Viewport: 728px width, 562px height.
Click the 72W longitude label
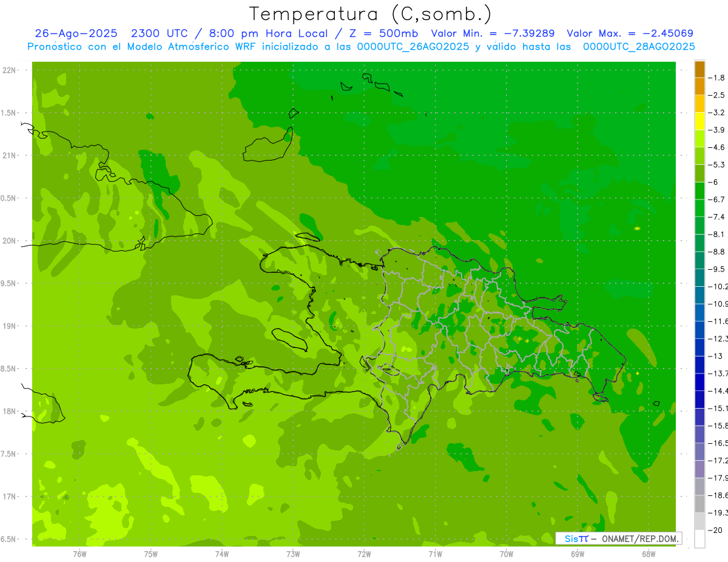click(364, 554)
